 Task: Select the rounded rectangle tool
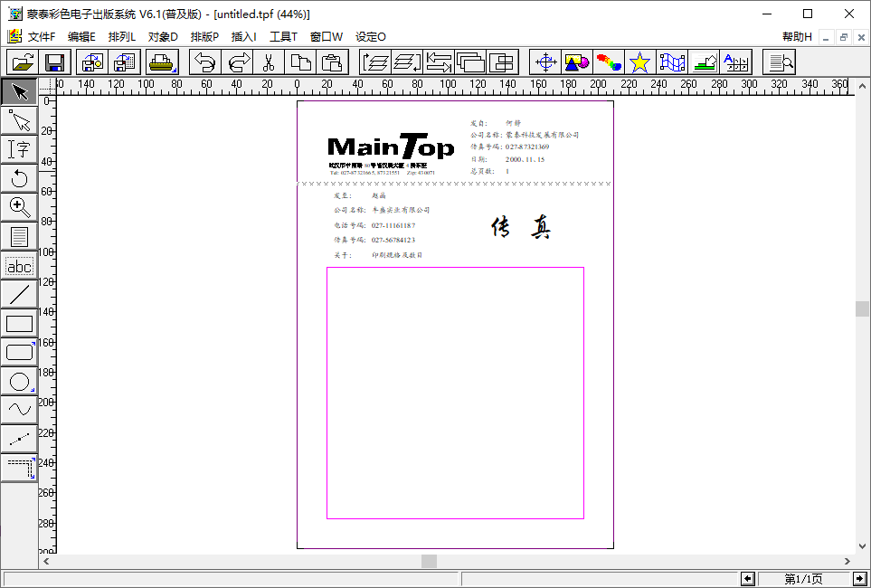(x=19, y=352)
